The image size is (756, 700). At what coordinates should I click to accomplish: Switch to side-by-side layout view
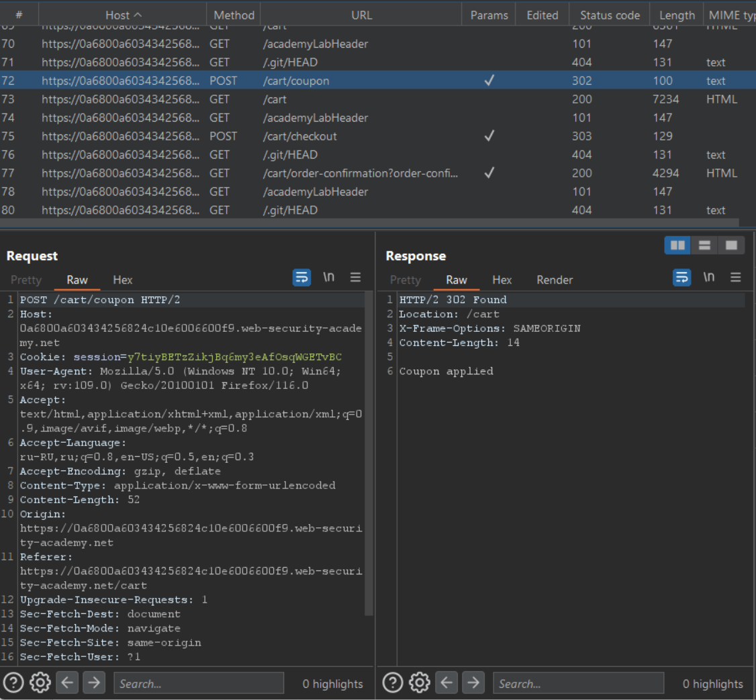coord(677,246)
